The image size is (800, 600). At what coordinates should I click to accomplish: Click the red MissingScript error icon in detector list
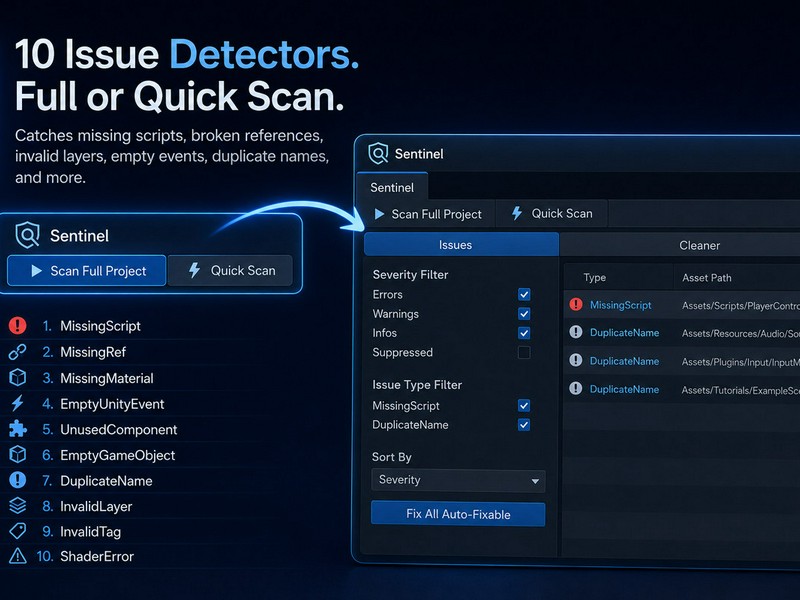17,325
